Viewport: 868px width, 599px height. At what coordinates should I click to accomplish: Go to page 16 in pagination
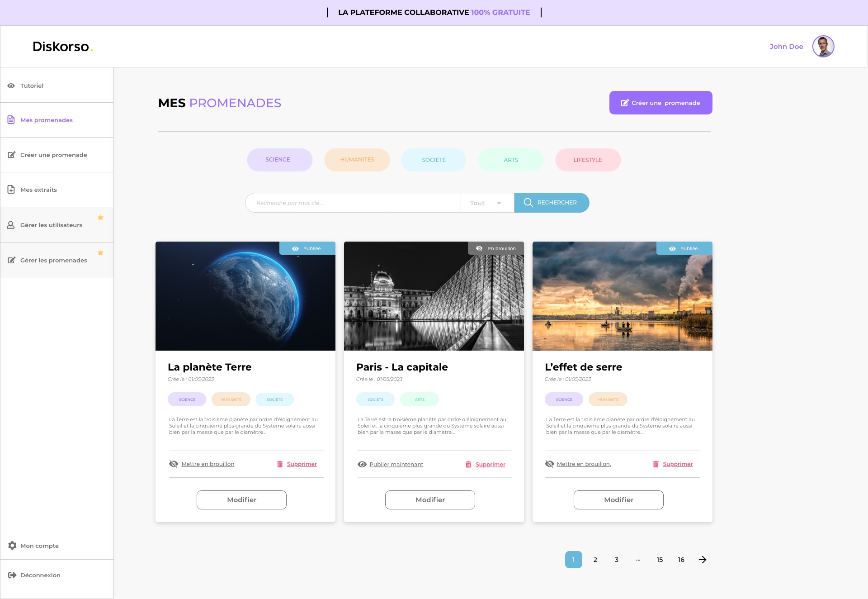click(x=681, y=560)
